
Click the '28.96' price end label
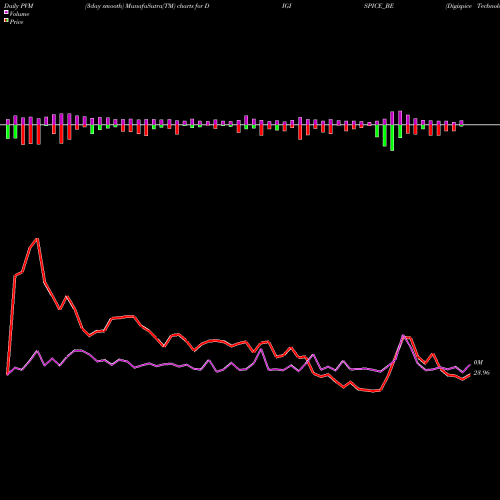pos(481,373)
